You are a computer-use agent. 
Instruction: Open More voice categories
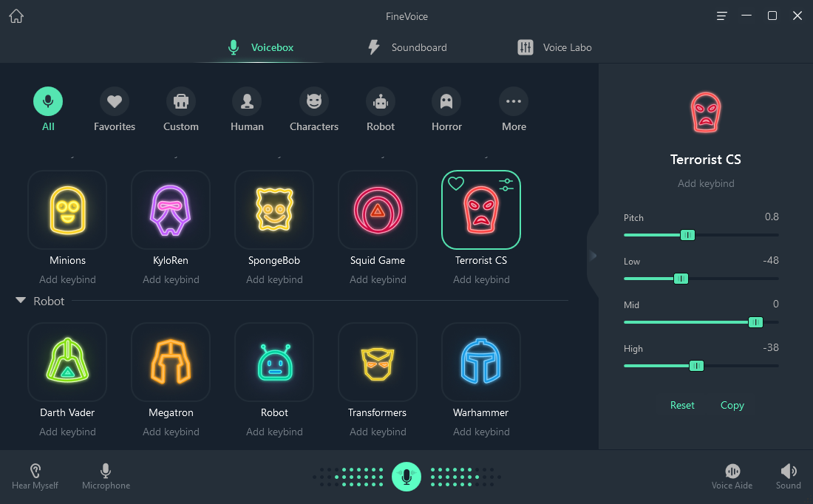pos(514,109)
